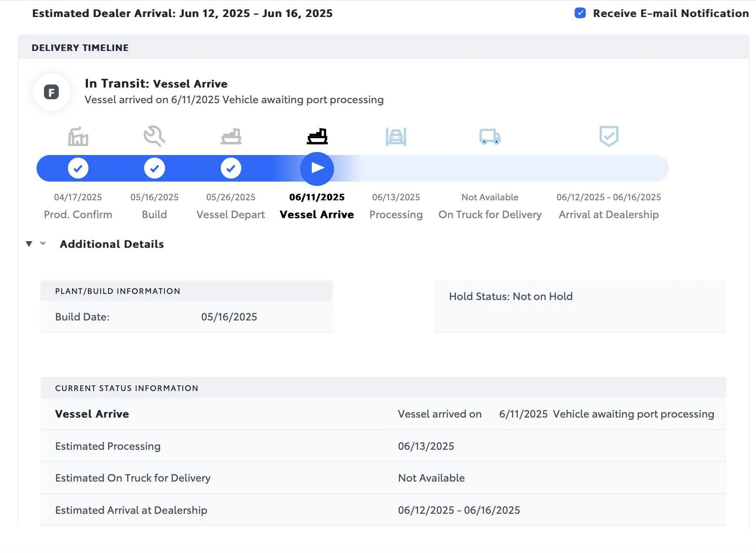Image resolution: width=756 pixels, height=553 pixels.
Task: Click the Additional Details heading
Action: [x=111, y=244]
